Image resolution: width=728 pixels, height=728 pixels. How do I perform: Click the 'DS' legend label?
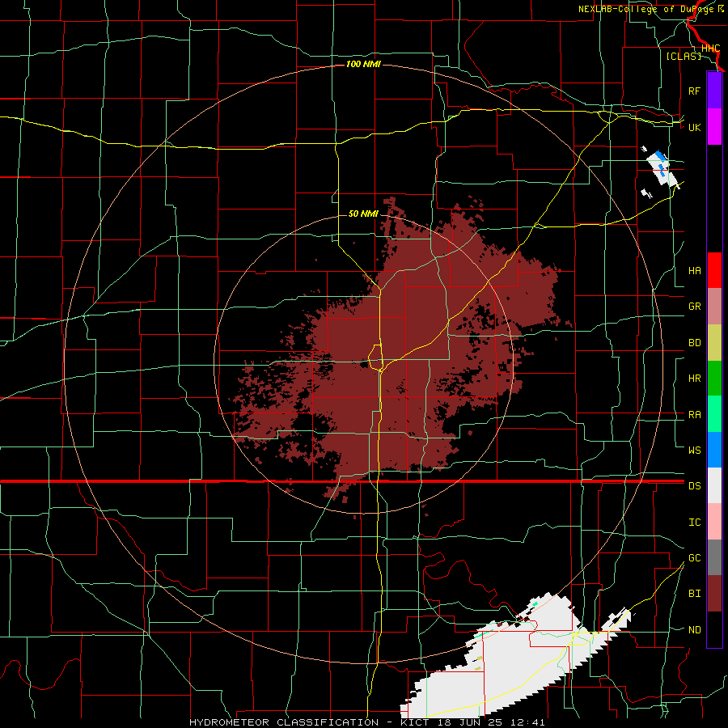(694, 486)
